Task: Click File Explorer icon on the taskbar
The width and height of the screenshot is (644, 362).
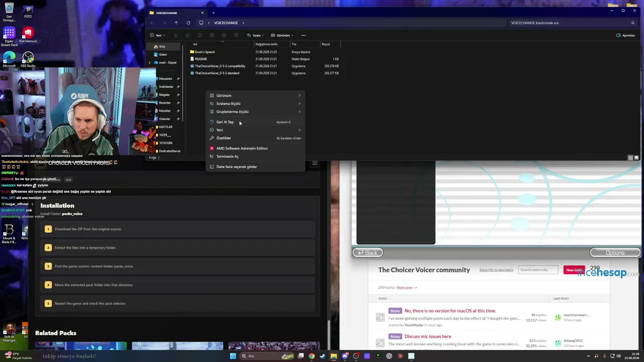Action: click(334, 356)
